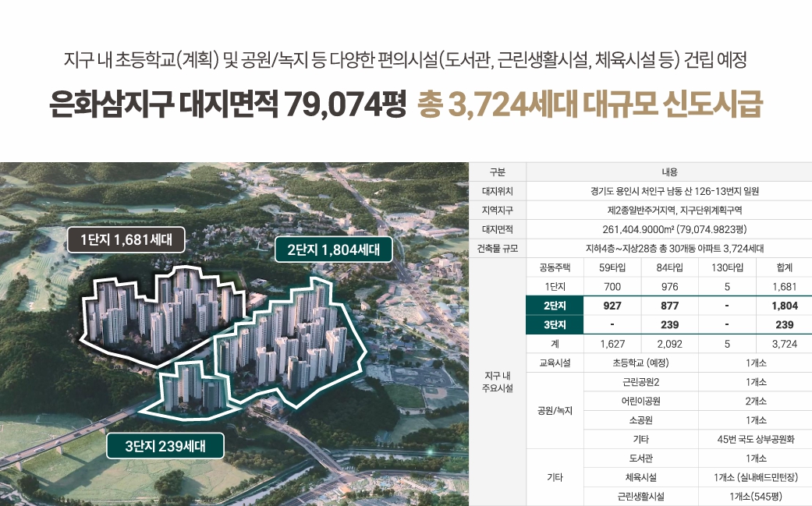Click the '1단지 1,681세대' label on the aerial map

(126, 239)
